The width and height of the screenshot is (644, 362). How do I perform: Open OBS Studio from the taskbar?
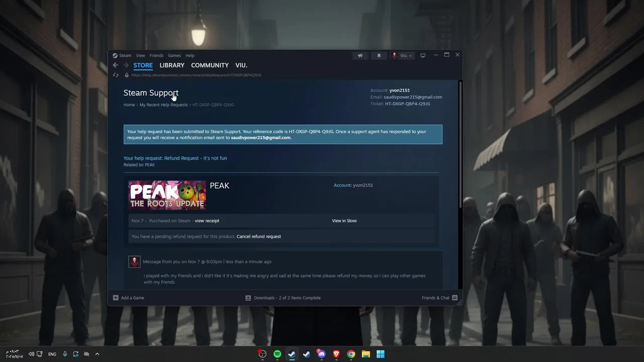coord(262,354)
